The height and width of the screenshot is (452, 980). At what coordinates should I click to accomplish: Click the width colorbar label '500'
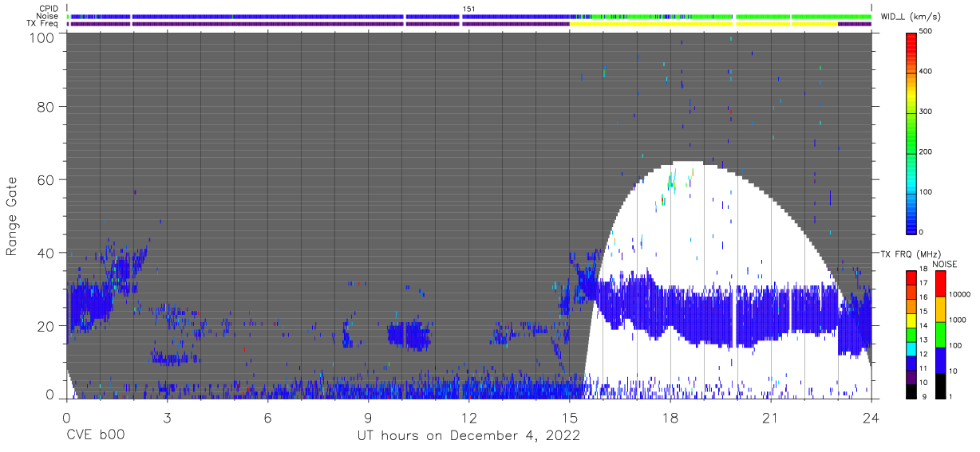click(x=927, y=32)
